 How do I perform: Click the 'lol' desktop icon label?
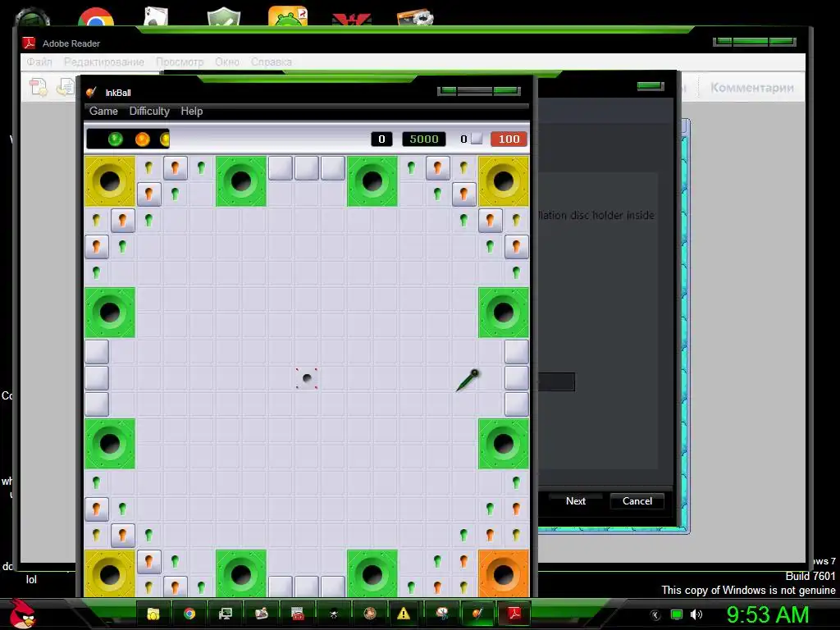(31, 580)
